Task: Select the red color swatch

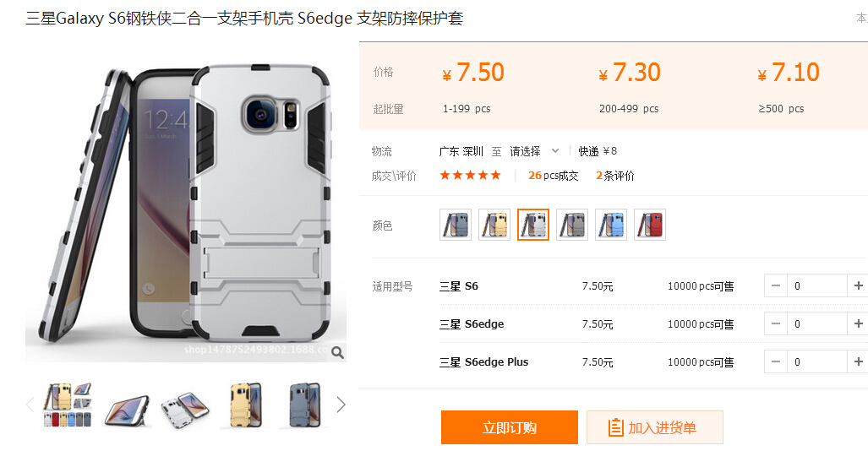Action: (x=650, y=225)
